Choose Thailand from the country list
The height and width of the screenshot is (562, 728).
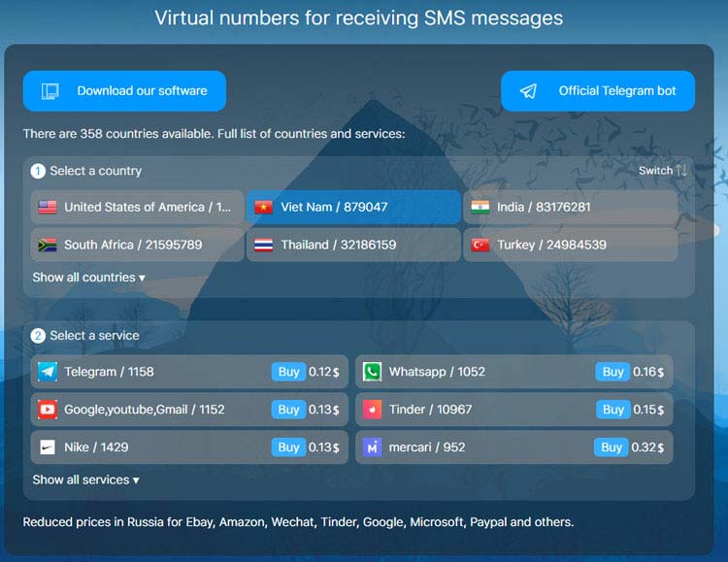click(353, 245)
